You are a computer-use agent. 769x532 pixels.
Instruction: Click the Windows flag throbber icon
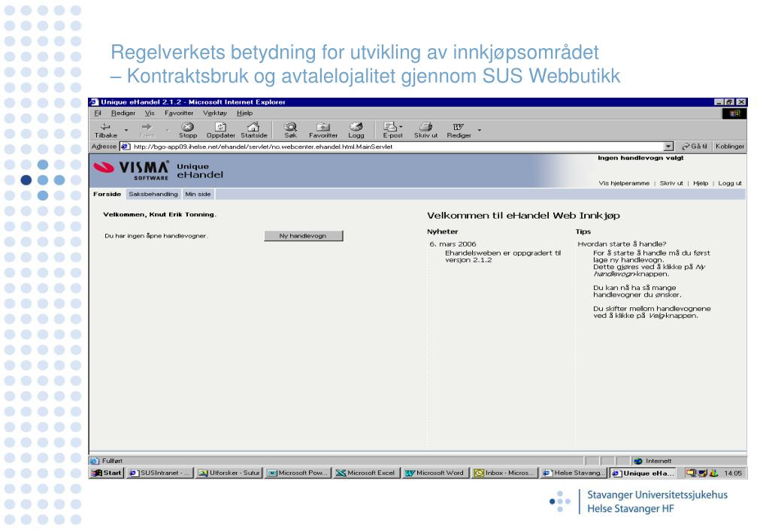click(734, 113)
